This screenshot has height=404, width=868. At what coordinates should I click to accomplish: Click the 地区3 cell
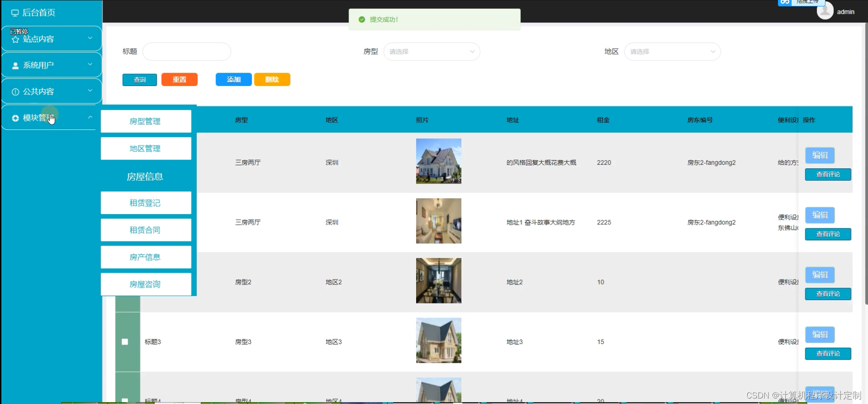point(334,342)
